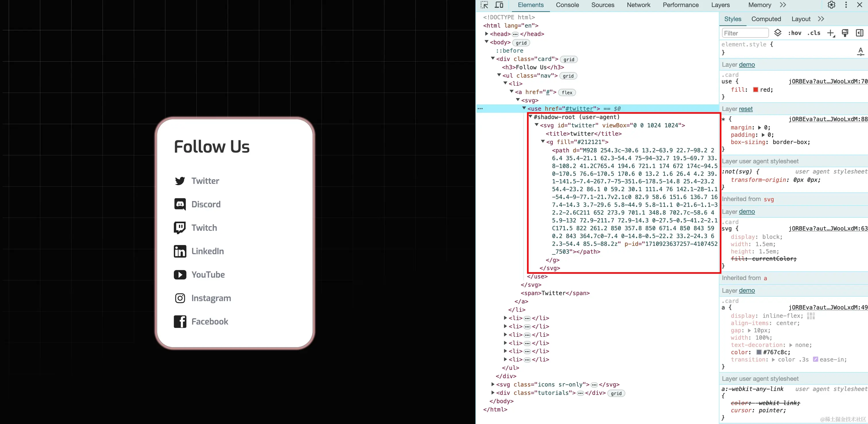
Task: Click the Twitch icon in card
Action: click(x=180, y=228)
